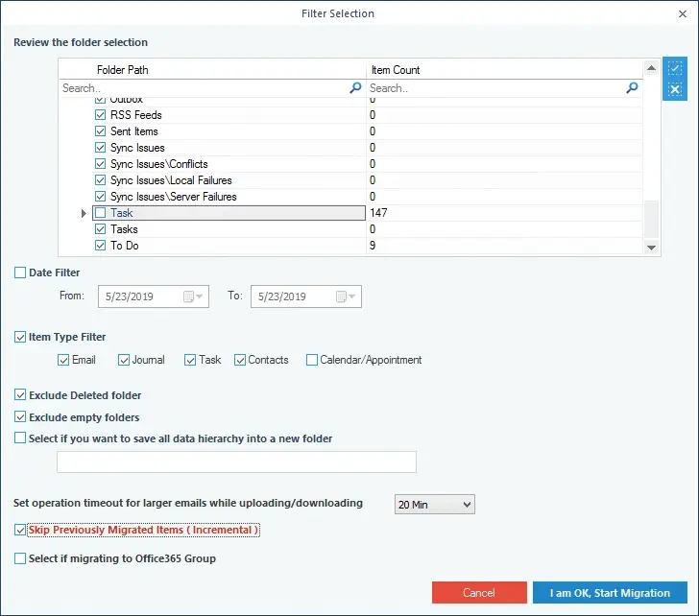Click the Item Count search magnifier icon
The image size is (699, 616).
pos(632,87)
